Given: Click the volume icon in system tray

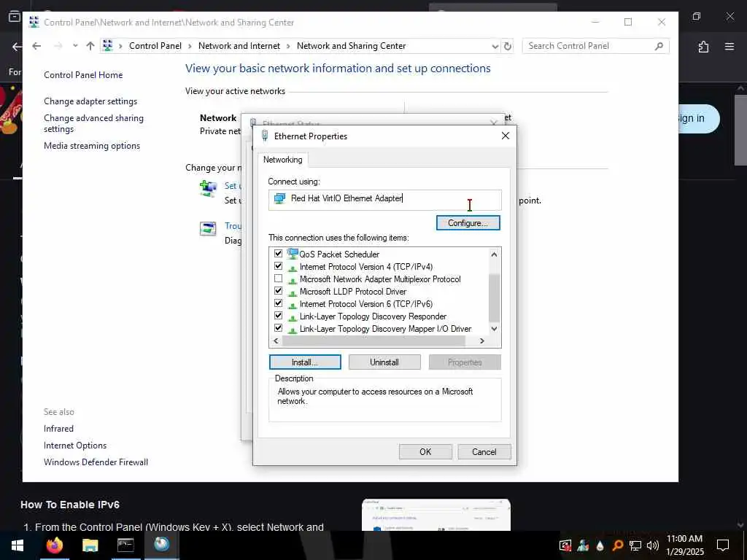Looking at the screenshot, I should [x=653, y=545].
